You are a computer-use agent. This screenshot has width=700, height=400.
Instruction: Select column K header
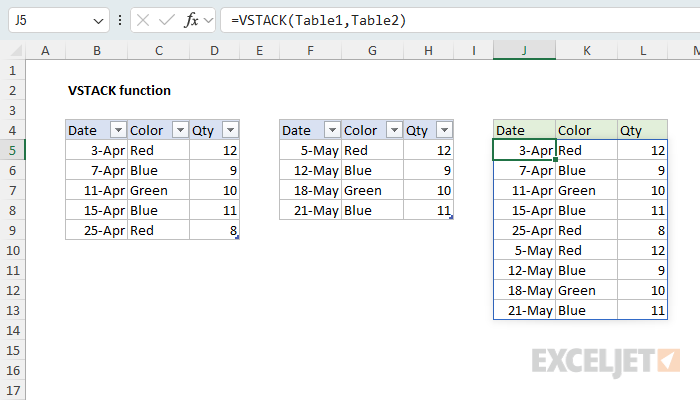click(587, 50)
